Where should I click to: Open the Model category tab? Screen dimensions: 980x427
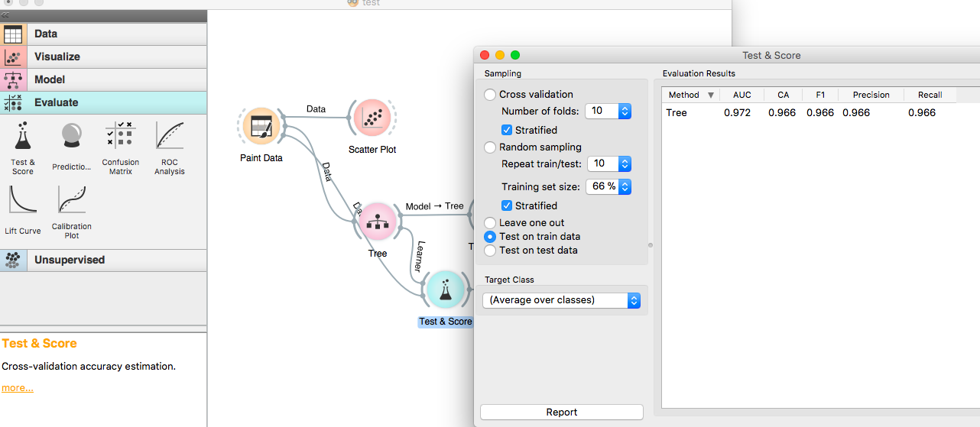(x=103, y=80)
